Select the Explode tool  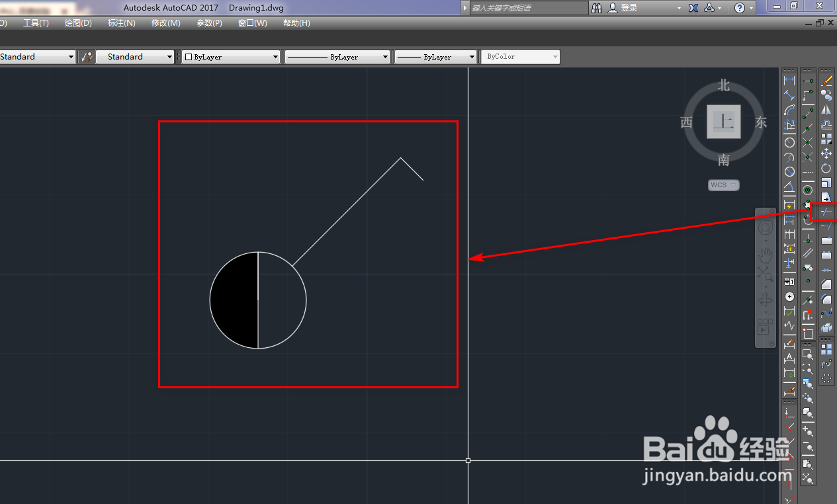(826, 327)
